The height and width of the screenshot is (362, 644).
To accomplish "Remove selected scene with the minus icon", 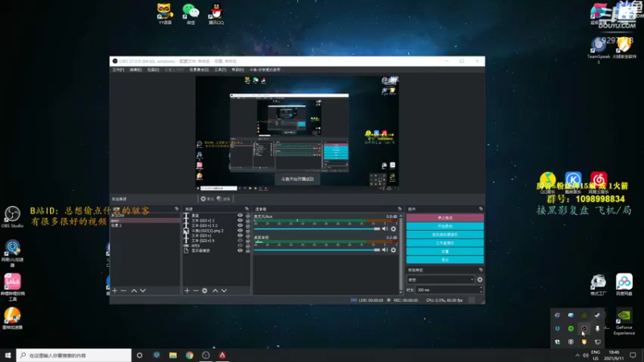I will point(124,290).
